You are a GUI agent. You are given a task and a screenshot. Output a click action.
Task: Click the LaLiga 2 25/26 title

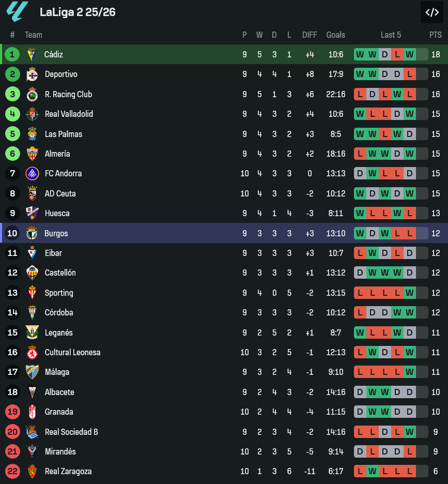click(x=78, y=12)
